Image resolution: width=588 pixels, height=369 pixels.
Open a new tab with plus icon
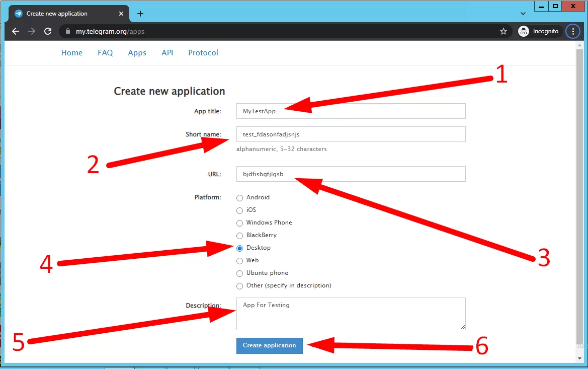(x=140, y=14)
